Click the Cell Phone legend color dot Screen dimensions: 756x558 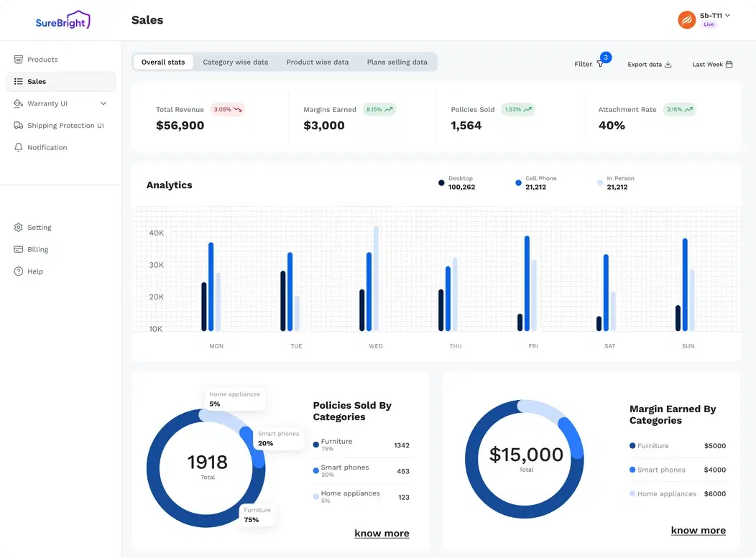[x=518, y=182]
